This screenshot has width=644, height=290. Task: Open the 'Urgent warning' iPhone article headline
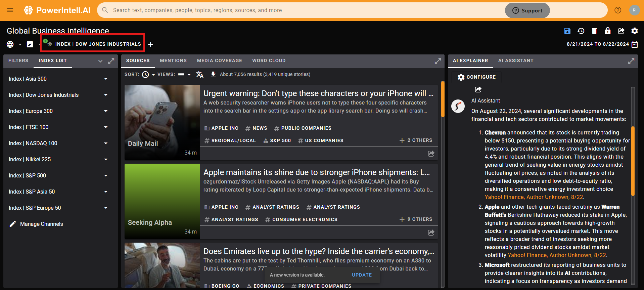(x=318, y=93)
